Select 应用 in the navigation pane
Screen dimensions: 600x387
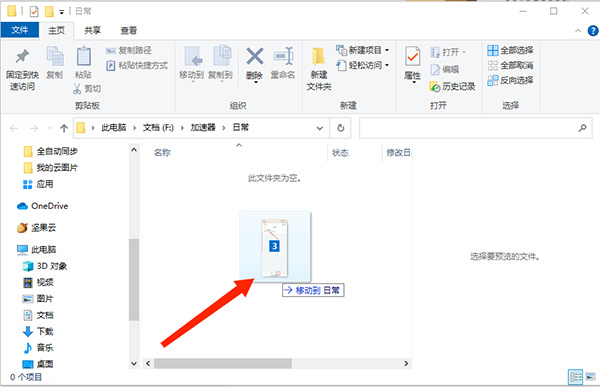tap(38, 184)
